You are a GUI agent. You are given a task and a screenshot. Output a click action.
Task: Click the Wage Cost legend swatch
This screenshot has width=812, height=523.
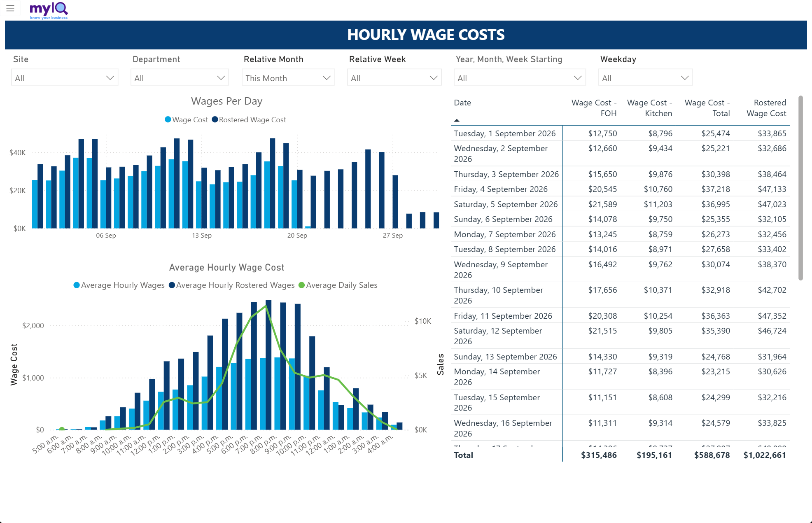click(168, 119)
